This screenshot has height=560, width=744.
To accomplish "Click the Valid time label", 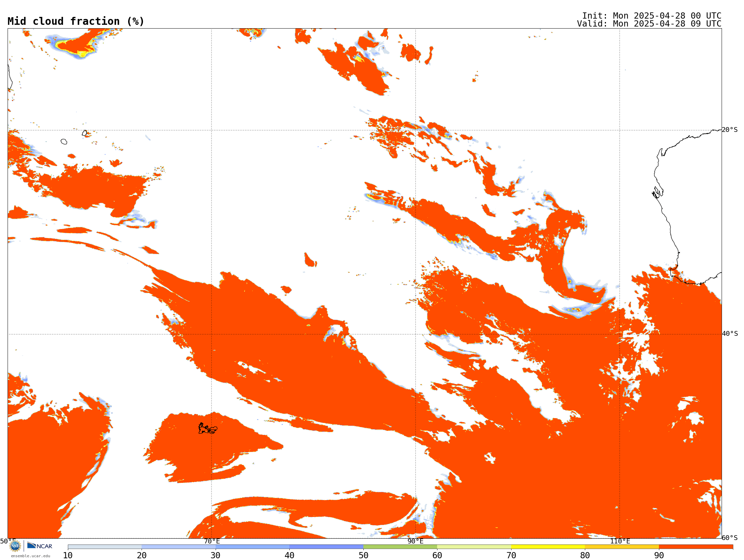I will [649, 24].
